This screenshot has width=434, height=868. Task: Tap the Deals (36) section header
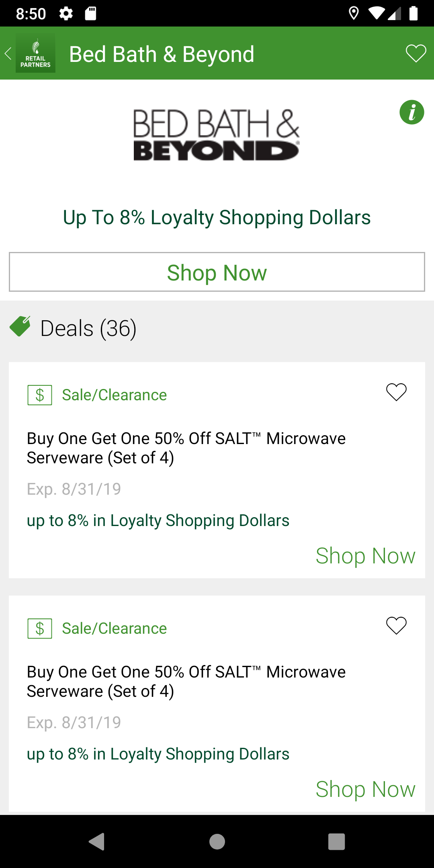pos(88,328)
